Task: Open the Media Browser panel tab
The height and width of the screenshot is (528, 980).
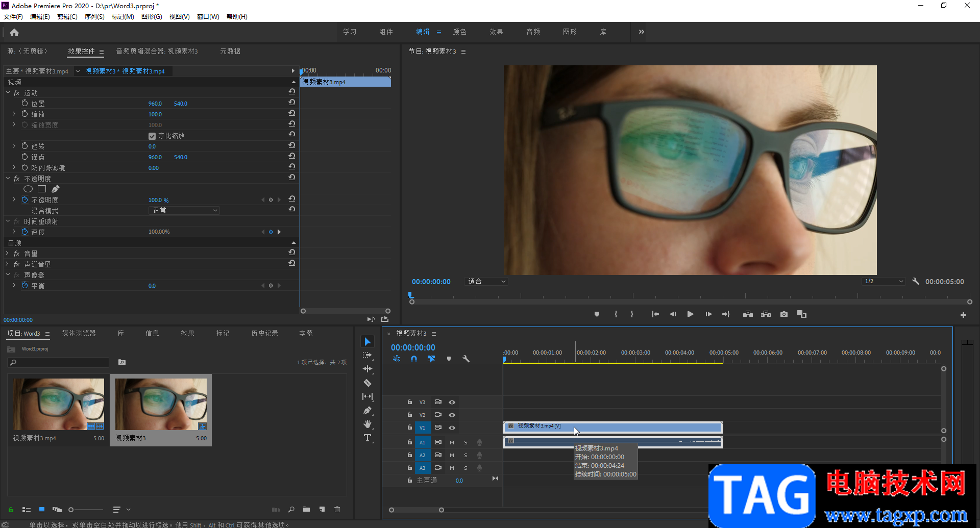Action: coord(79,333)
